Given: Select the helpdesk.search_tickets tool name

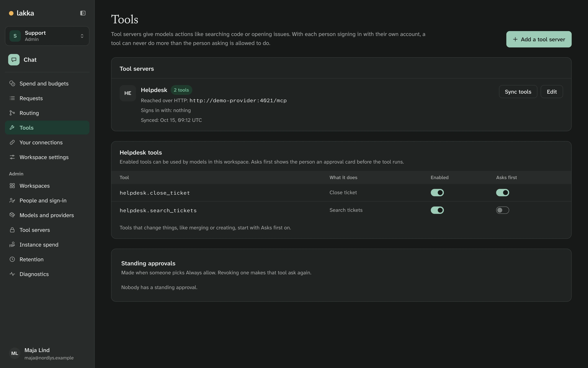Looking at the screenshot, I should pyautogui.click(x=158, y=211).
